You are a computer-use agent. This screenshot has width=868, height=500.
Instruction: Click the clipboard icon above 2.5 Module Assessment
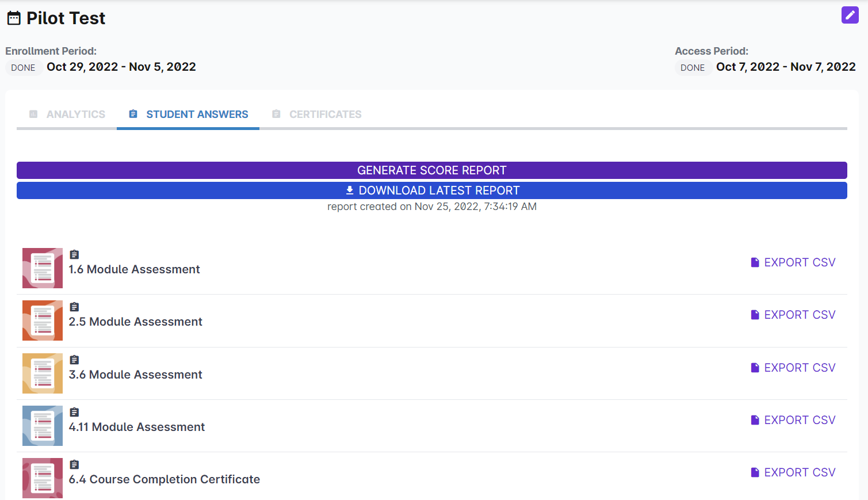(x=74, y=307)
